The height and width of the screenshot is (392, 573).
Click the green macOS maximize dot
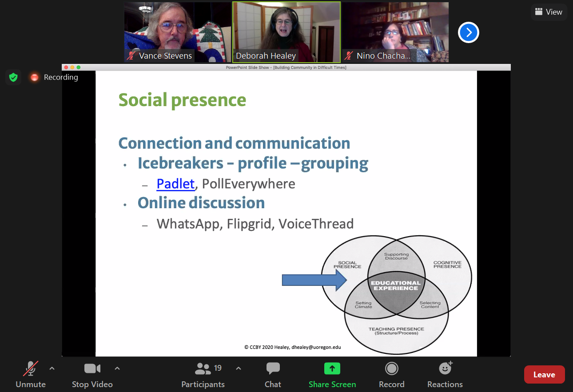click(x=79, y=67)
